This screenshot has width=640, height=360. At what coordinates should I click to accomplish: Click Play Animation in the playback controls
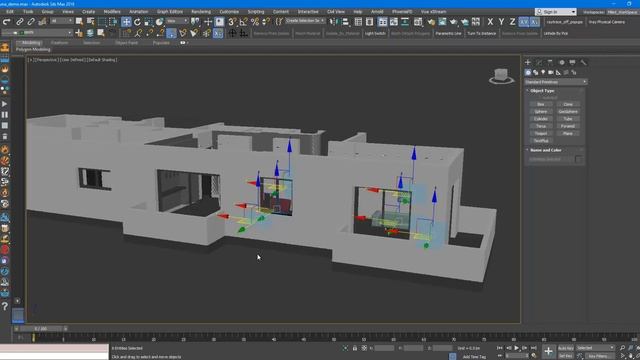(x=516, y=348)
